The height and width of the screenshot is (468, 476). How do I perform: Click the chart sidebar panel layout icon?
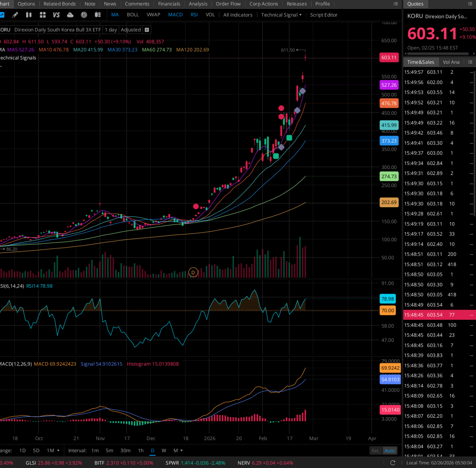point(98,15)
